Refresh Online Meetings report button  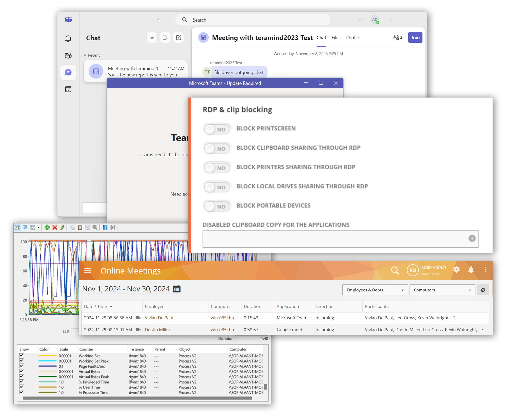click(483, 290)
